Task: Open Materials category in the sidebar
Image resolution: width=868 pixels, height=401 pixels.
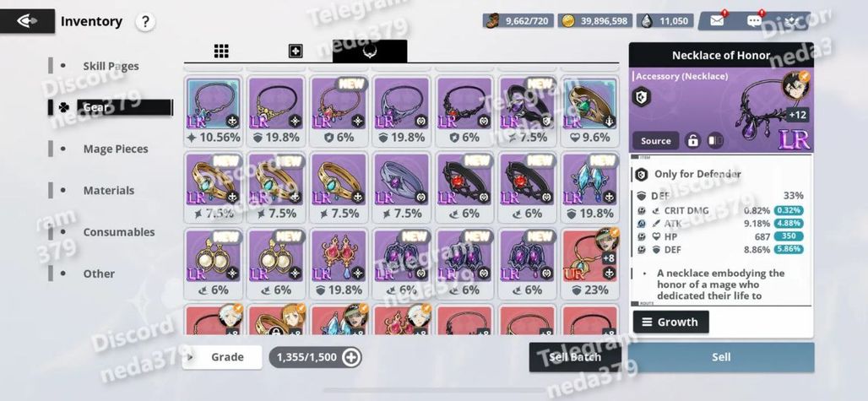Action: point(108,190)
